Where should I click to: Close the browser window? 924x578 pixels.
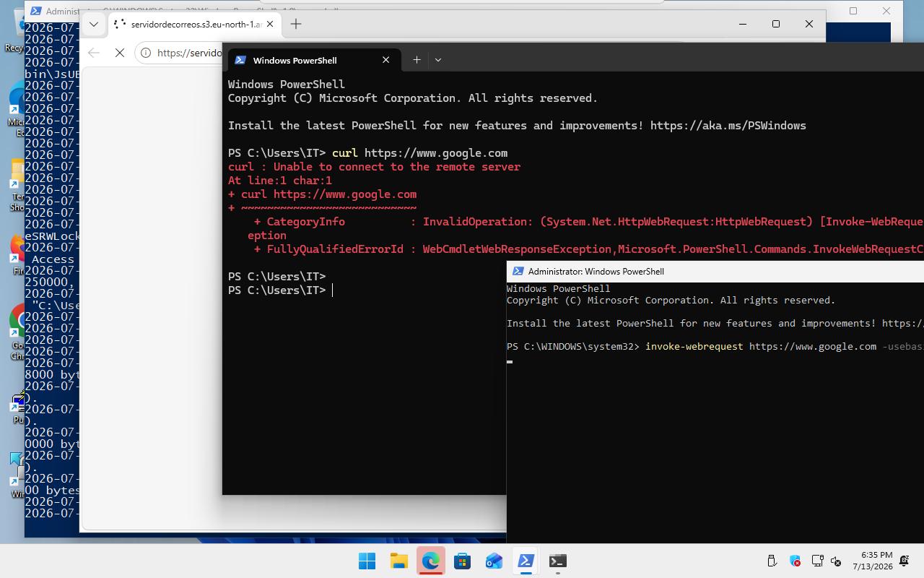pyautogui.click(x=809, y=24)
